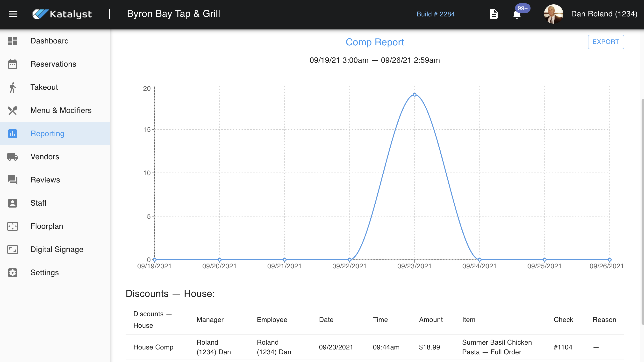Open the hamburger menu icon
The height and width of the screenshot is (362, 644).
click(x=13, y=14)
